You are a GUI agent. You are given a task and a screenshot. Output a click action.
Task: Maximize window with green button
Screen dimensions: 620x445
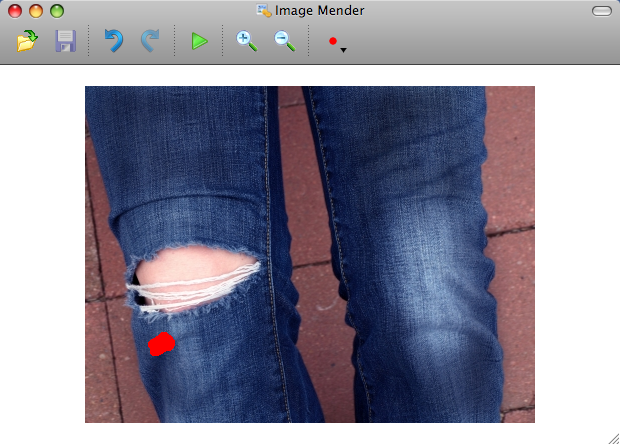coord(57,11)
